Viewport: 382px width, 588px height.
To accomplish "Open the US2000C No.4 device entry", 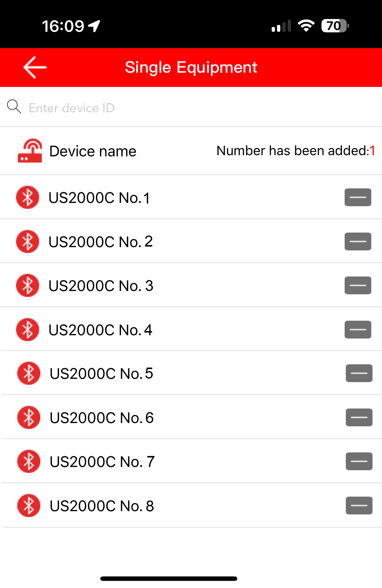I will pos(101,330).
